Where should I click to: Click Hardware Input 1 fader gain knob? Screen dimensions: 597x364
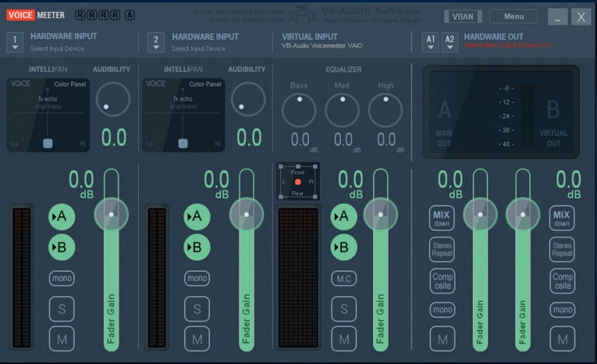[111, 214]
